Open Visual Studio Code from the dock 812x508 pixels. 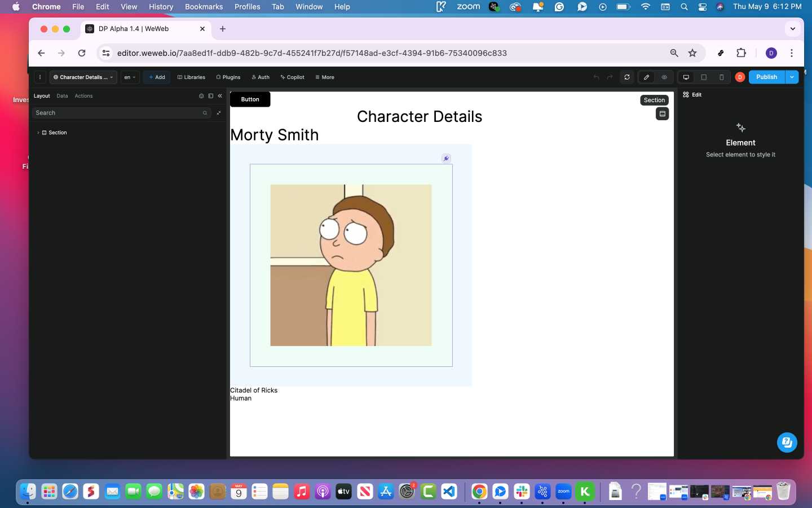449,492
